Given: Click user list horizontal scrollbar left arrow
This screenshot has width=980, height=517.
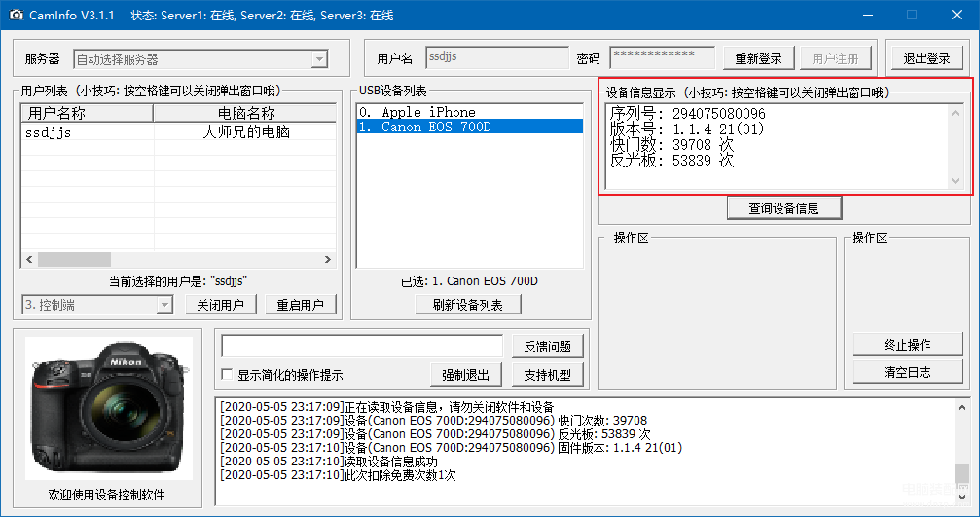Looking at the screenshot, I should [x=29, y=259].
